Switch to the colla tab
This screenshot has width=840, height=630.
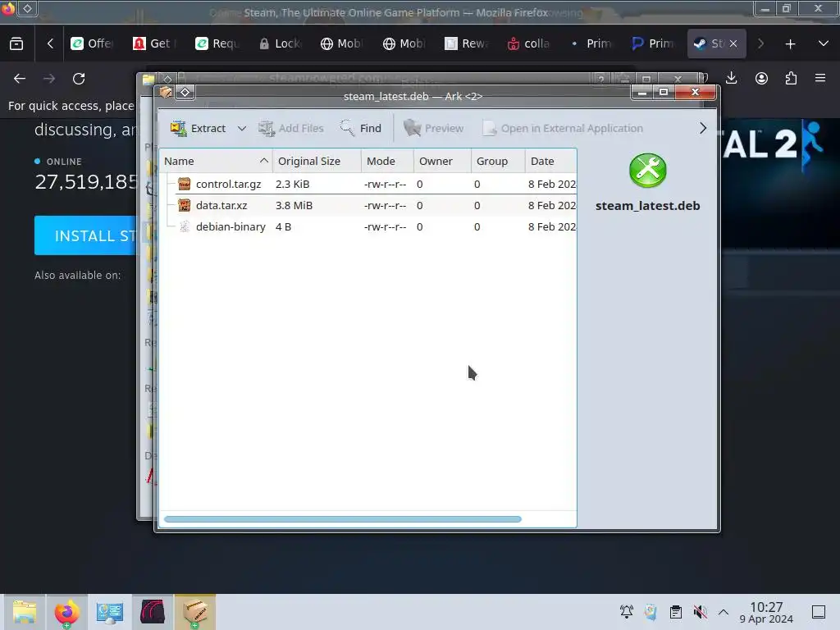pos(529,44)
